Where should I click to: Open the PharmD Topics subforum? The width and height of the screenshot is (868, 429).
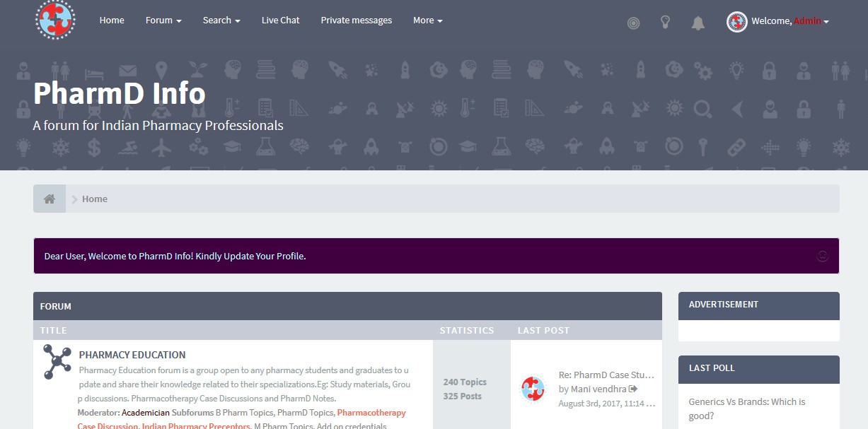point(306,412)
